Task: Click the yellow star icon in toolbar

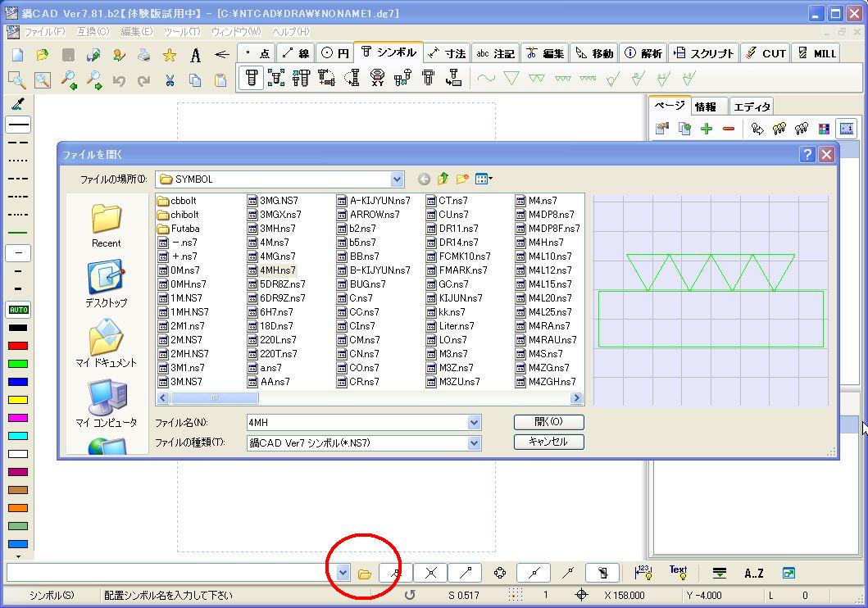Action: tap(170, 55)
